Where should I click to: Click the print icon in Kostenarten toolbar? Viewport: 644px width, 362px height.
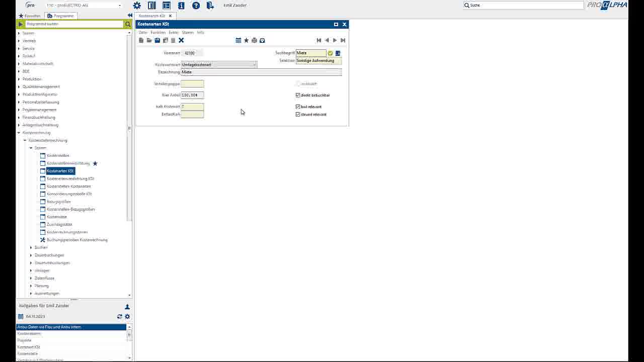[254, 40]
